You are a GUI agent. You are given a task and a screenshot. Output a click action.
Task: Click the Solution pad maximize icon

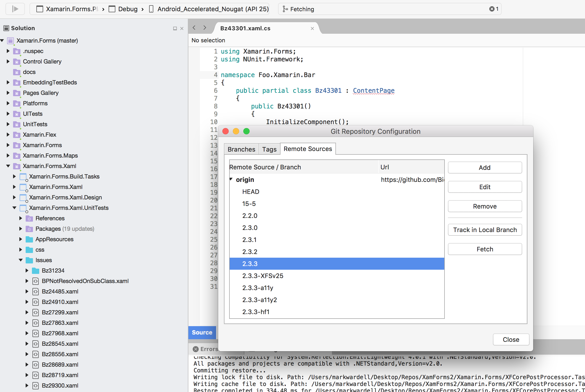pos(175,28)
